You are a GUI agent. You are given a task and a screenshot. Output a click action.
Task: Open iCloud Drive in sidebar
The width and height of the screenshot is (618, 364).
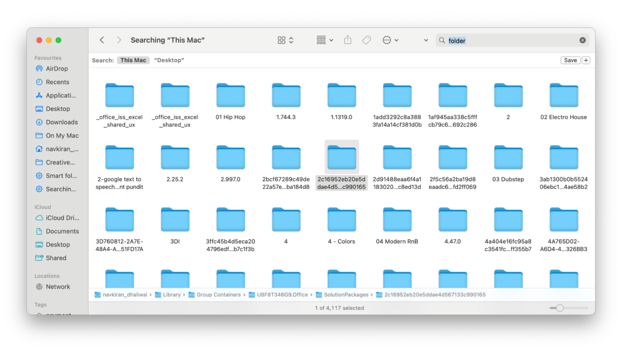[57, 218]
